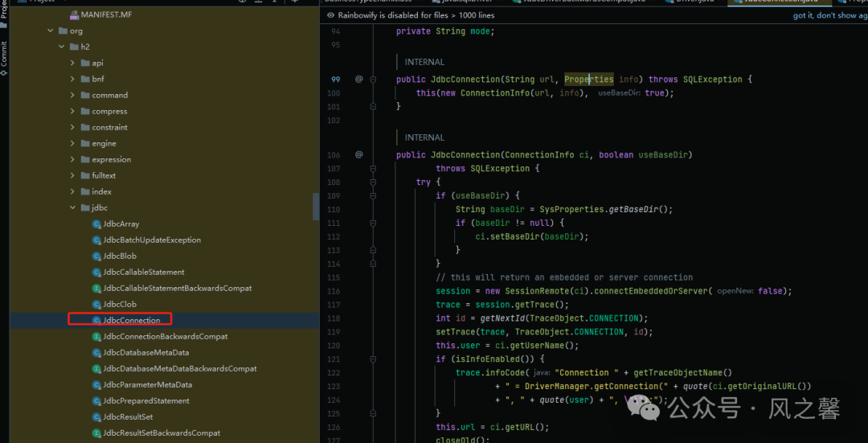The image size is (868, 443).
Task: Select JdbcClob in the project tree
Action: coord(120,305)
